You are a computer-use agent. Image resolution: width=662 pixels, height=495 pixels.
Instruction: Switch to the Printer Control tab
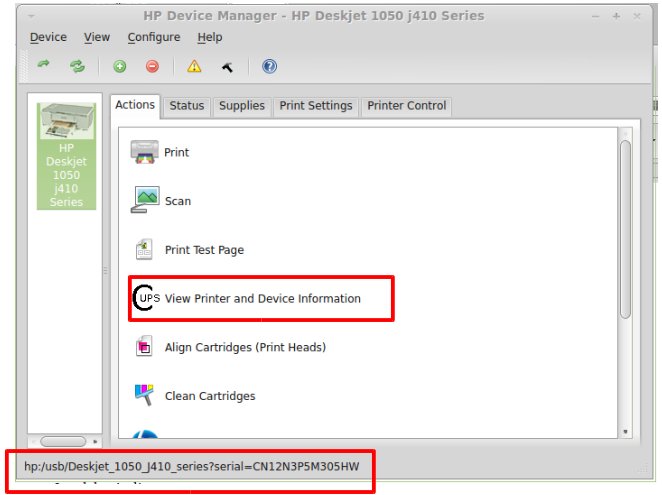[x=407, y=106]
